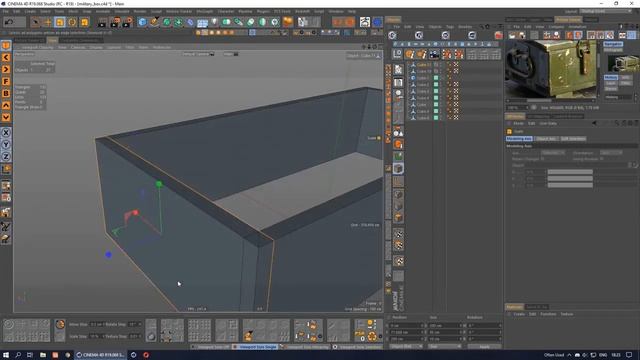
Task: Open the Histogram tab in Picture Viewer
Action: click(613, 49)
